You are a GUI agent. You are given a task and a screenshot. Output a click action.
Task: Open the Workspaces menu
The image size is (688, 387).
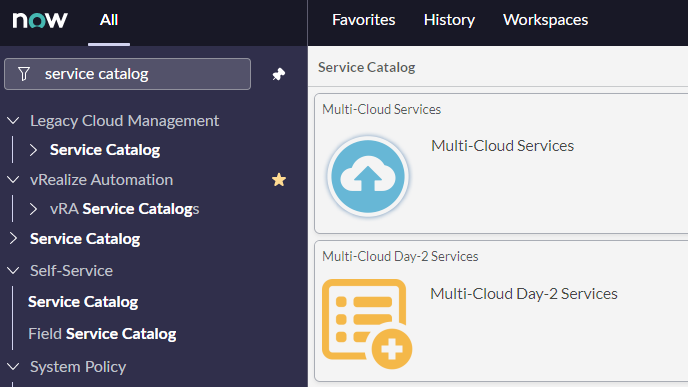coord(545,20)
